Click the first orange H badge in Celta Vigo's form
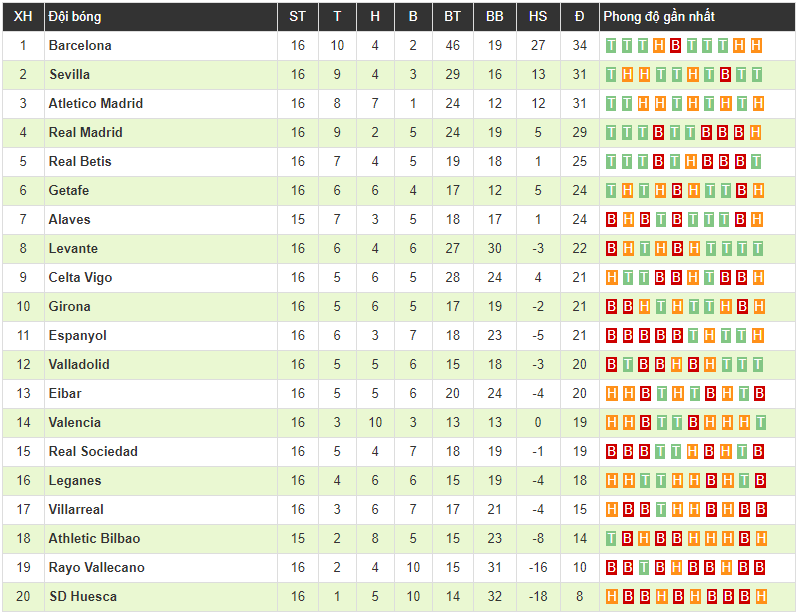 [612, 277]
